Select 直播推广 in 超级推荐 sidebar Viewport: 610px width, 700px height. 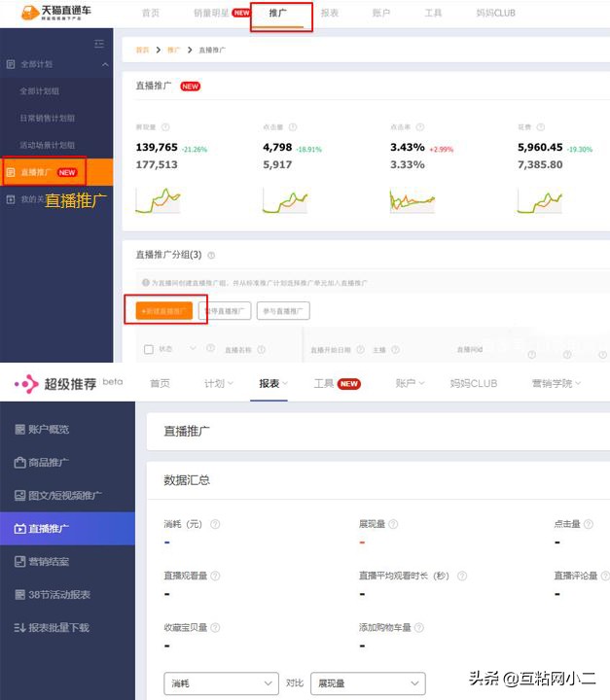(67, 529)
